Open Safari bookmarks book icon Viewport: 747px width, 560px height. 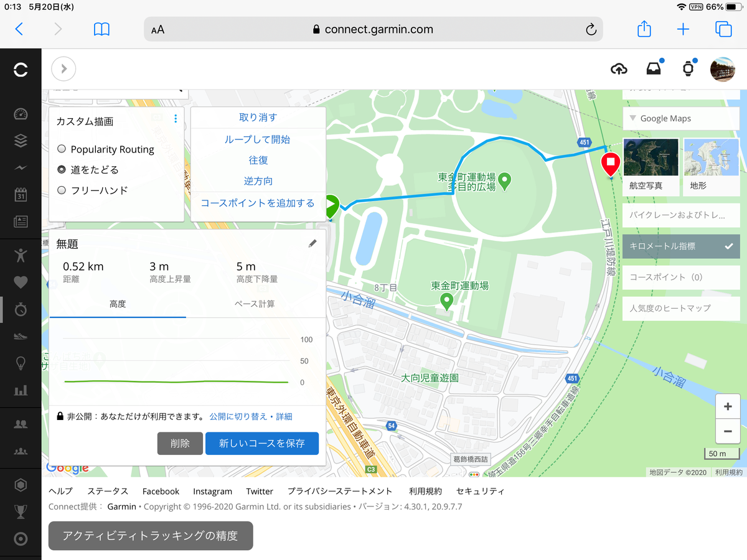pyautogui.click(x=101, y=29)
